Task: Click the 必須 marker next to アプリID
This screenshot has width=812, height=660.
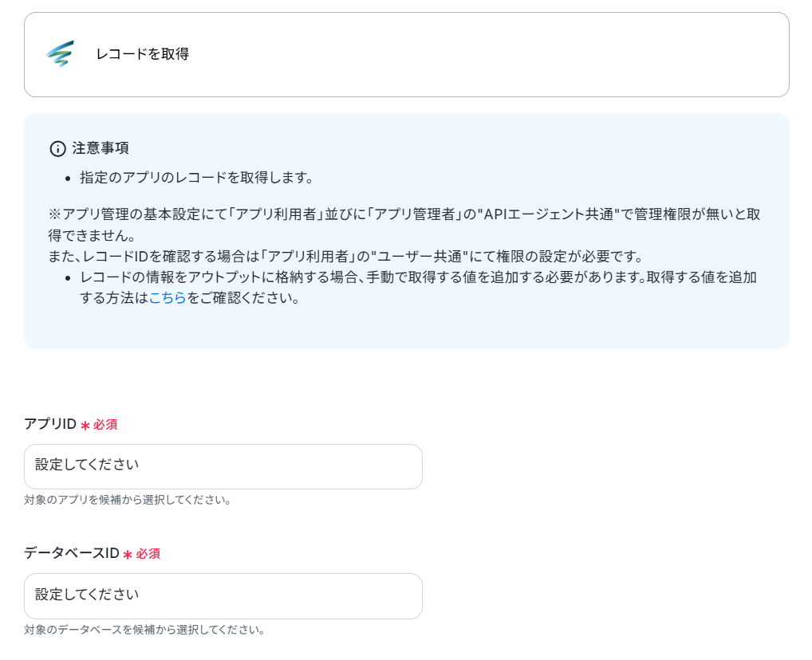Action: tap(105, 425)
